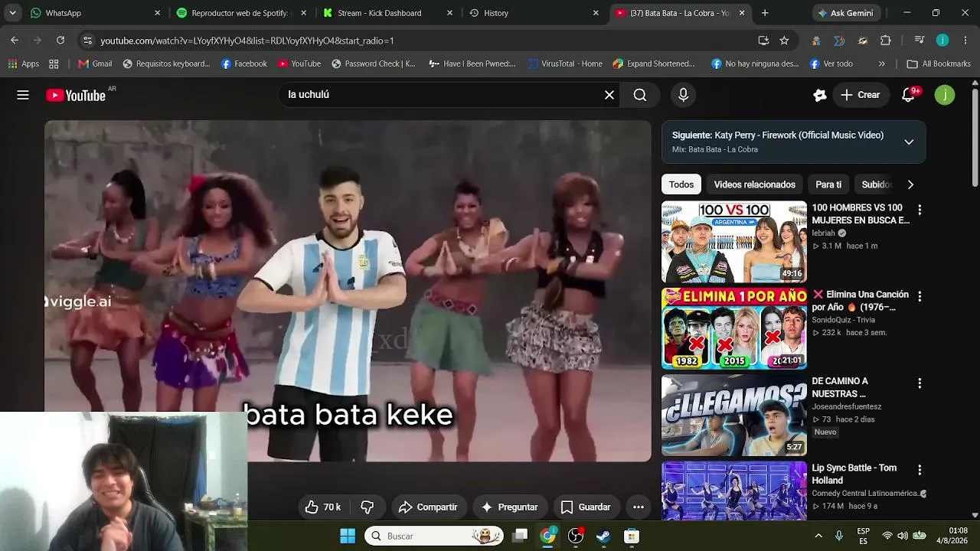The width and height of the screenshot is (980, 551).
Task: Clear the 'la uchulú' search text
Action: pos(609,95)
